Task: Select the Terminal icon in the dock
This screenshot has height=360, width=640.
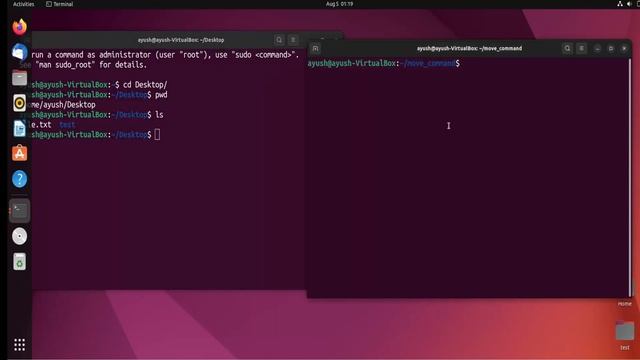Action: tap(19, 211)
